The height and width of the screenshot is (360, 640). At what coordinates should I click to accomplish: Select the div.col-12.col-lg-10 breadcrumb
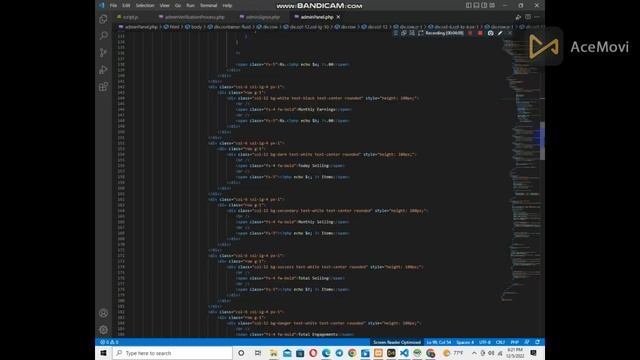coord(306,27)
